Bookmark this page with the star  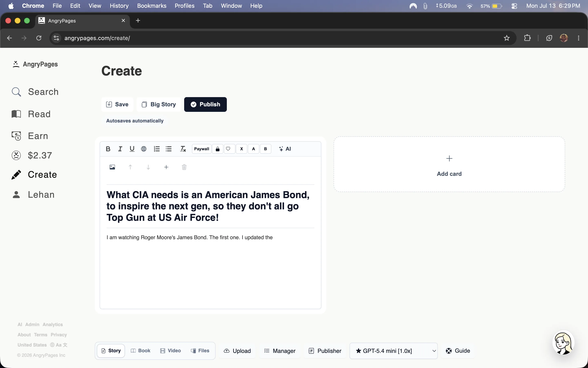[507, 38]
